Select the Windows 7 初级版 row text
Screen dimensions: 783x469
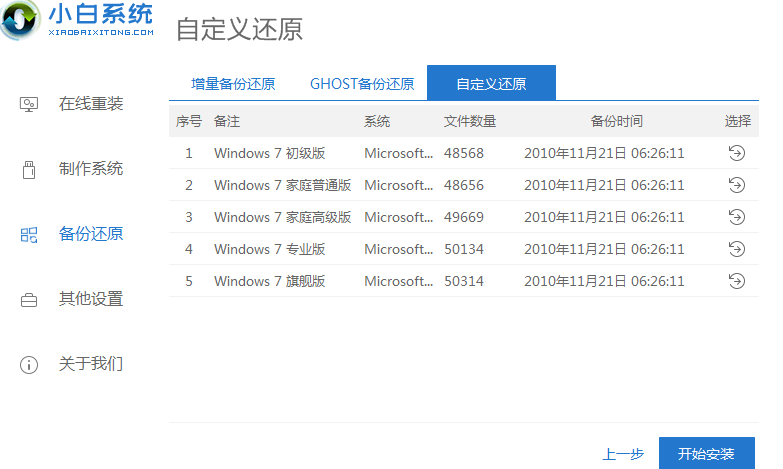[270, 153]
